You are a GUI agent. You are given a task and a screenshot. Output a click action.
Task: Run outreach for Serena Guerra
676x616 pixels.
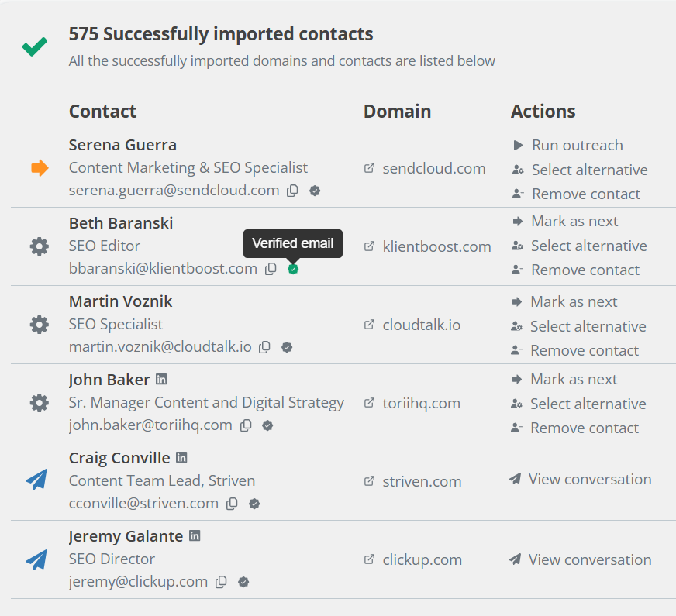click(x=577, y=145)
